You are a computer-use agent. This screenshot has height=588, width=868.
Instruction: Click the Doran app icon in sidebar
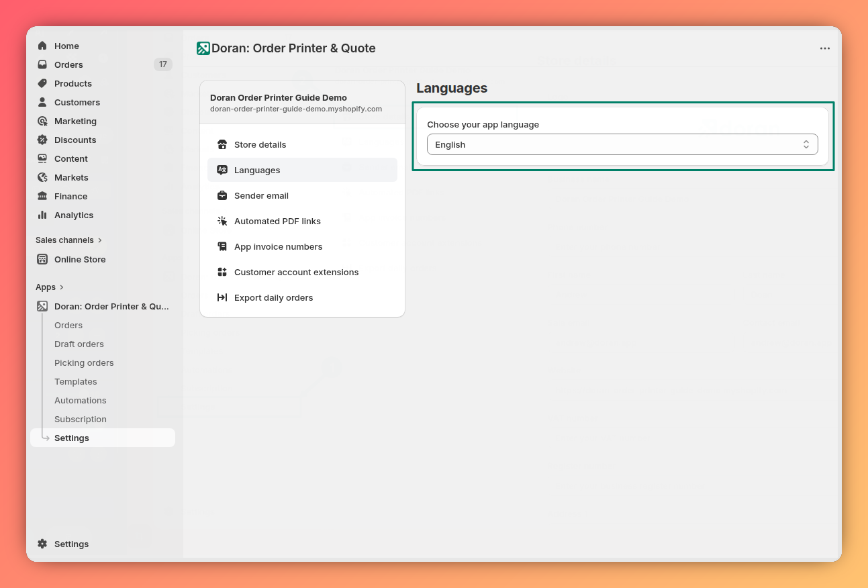pyautogui.click(x=42, y=306)
